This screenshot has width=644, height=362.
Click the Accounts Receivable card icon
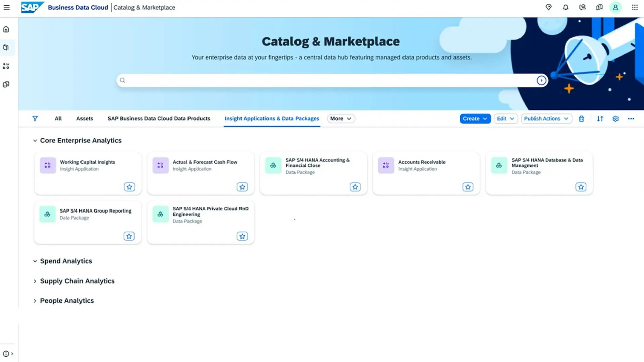click(x=386, y=165)
